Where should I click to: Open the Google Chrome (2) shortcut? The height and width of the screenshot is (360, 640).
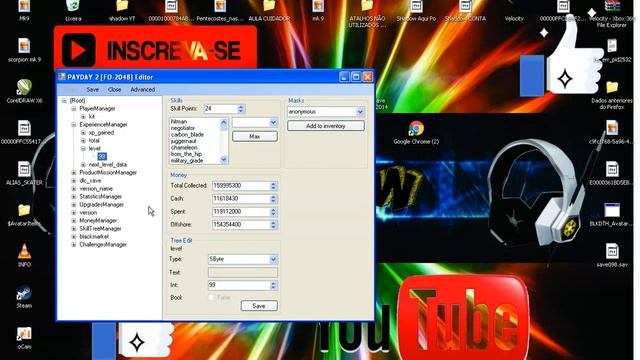coord(416,129)
